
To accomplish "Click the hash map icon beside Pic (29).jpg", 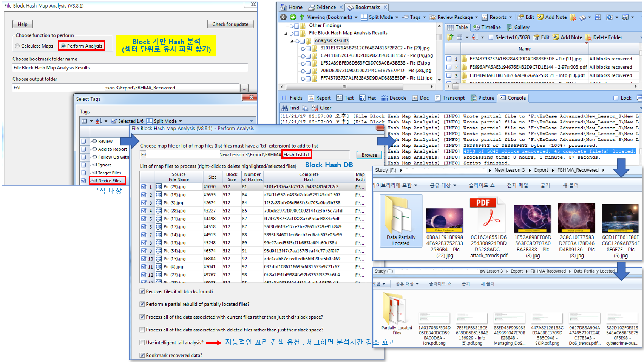I will [159, 187].
